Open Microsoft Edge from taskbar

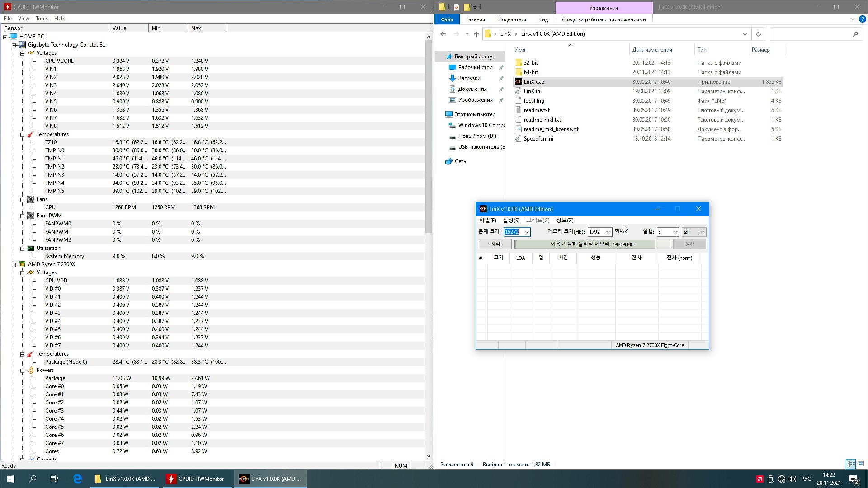pyautogui.click(x=77, y=479)
